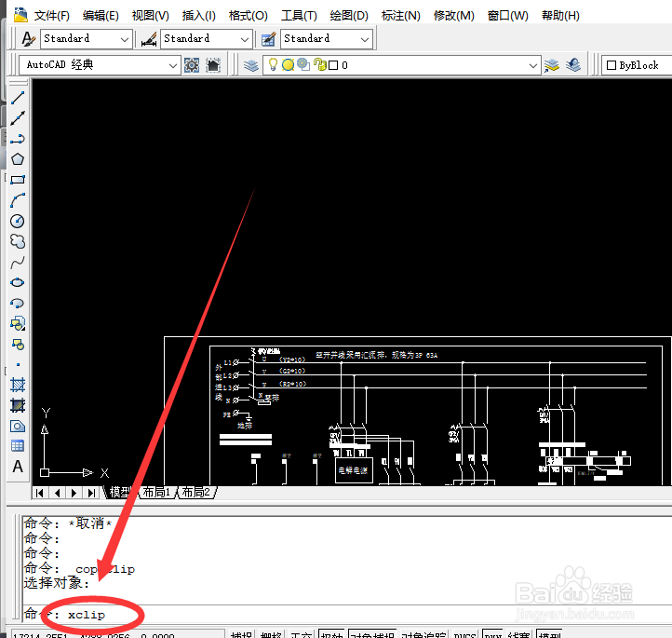
Task: Click the Make Block tool
Action: (18, 345)
